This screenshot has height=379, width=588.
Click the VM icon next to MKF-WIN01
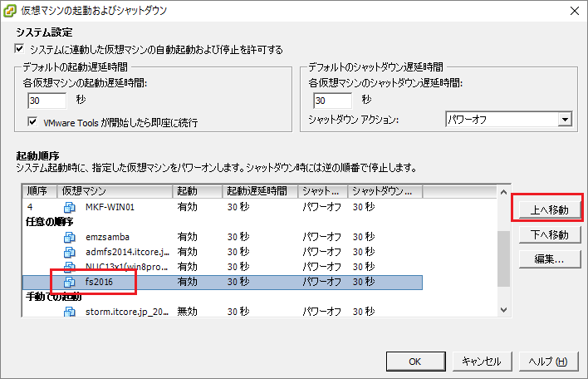click(x=70, y=207)
